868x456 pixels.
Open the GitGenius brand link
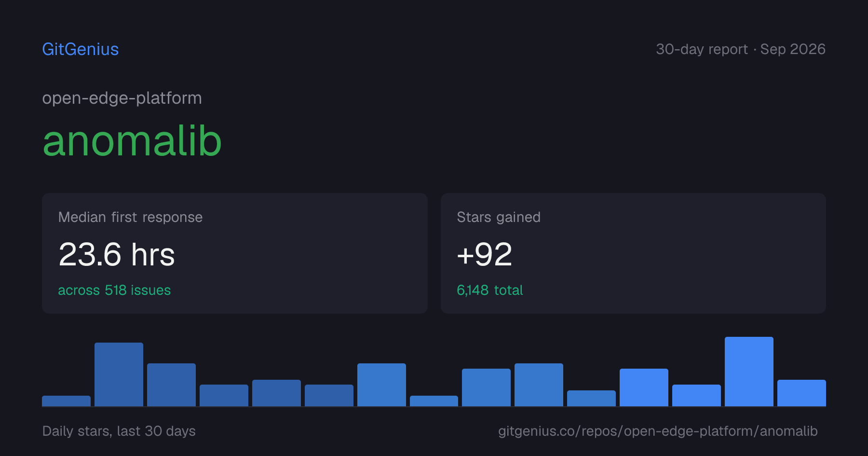pos(81,49)
